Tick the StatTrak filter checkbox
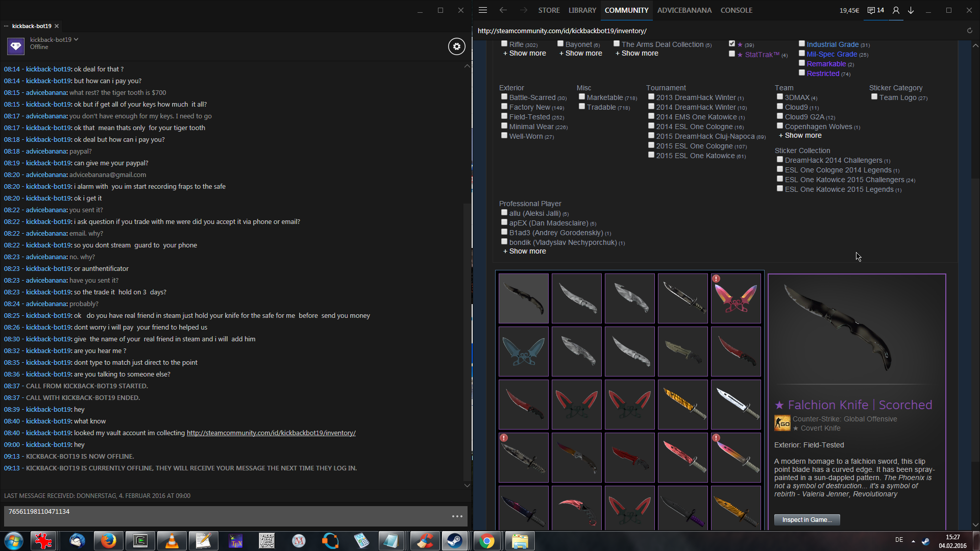This screenshot has width=980, height=551. click(732, 54)
